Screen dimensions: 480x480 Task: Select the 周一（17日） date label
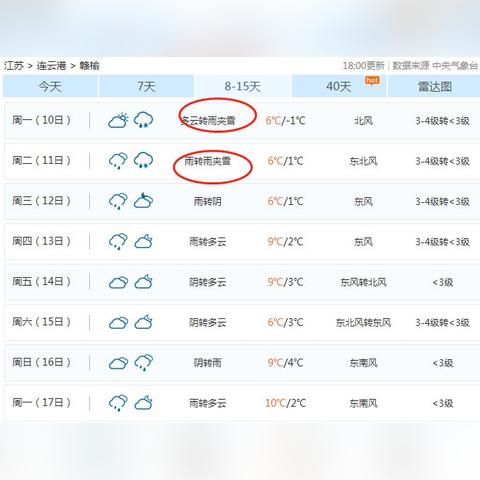pyautogui.click(x=41, y=403)
